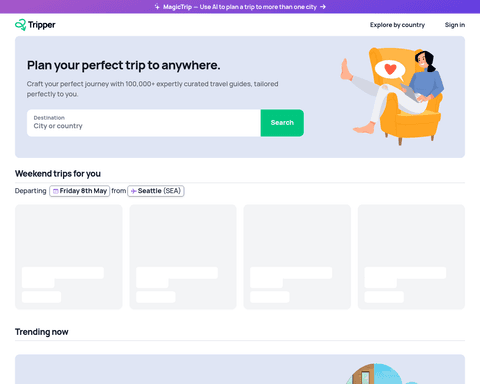This screenshot has height=384, width=480.
Task: Click the banner arrow icon
Action: tap(323, 7)
